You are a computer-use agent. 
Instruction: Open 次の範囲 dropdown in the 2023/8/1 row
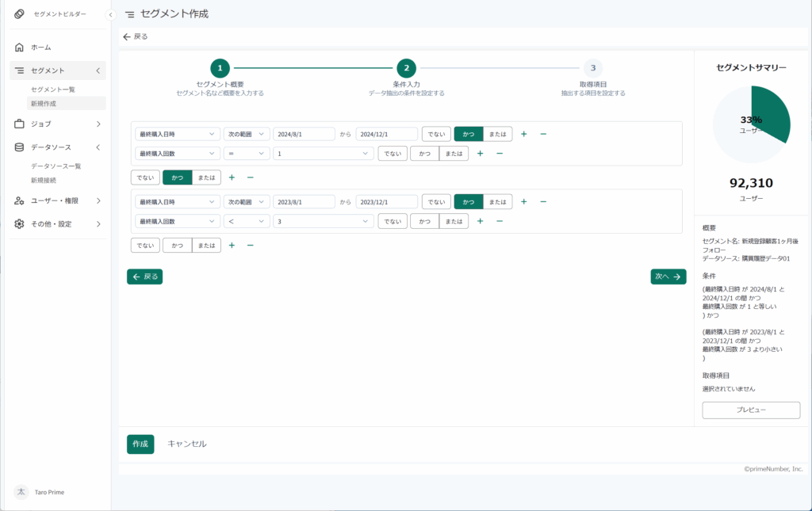pyautogui.click(x=247, y=202)
